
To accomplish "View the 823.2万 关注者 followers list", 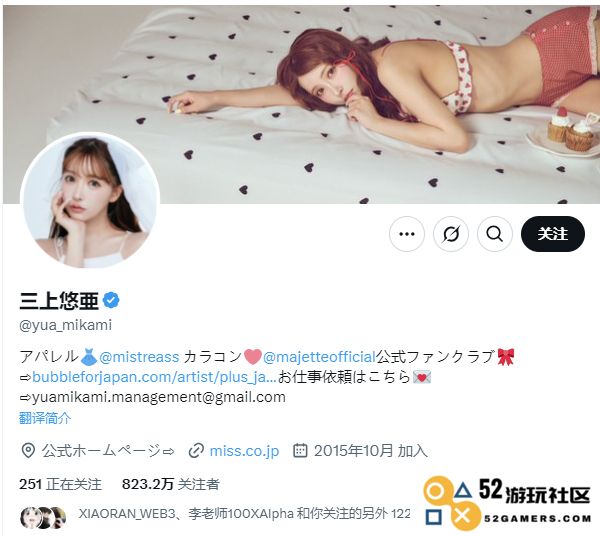I will tap(171, 484).
